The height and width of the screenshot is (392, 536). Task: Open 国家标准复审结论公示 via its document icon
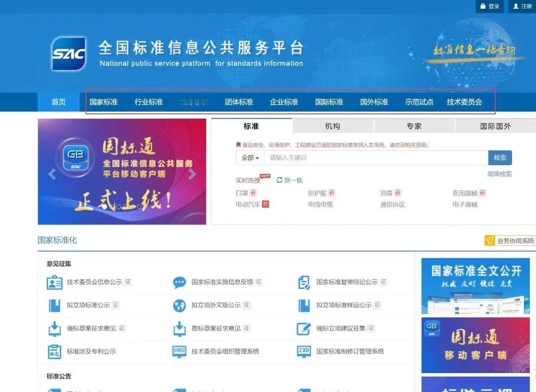point(304,282)
